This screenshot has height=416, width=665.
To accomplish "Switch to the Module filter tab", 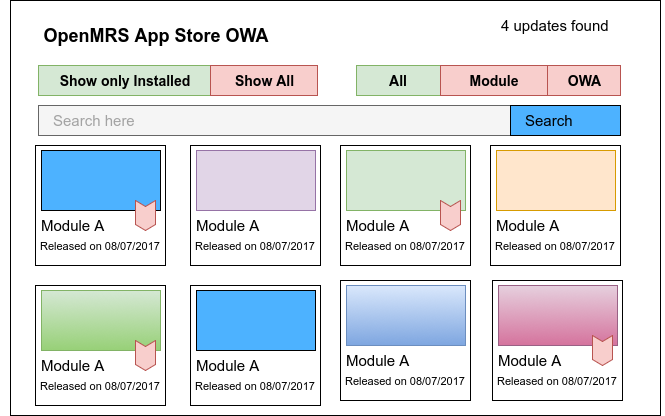I will [x=494, y=81].
